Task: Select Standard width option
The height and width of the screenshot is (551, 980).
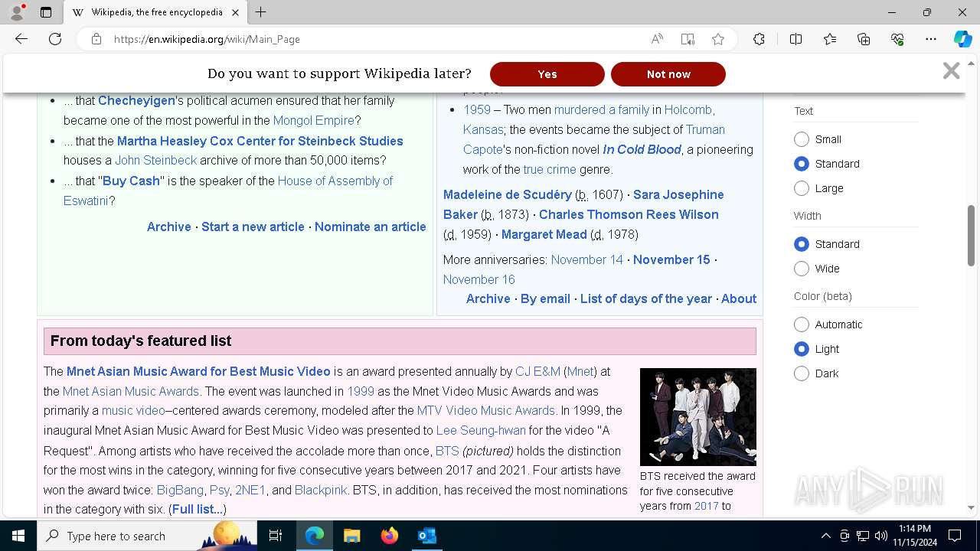Action: click(x=802, y=244)
